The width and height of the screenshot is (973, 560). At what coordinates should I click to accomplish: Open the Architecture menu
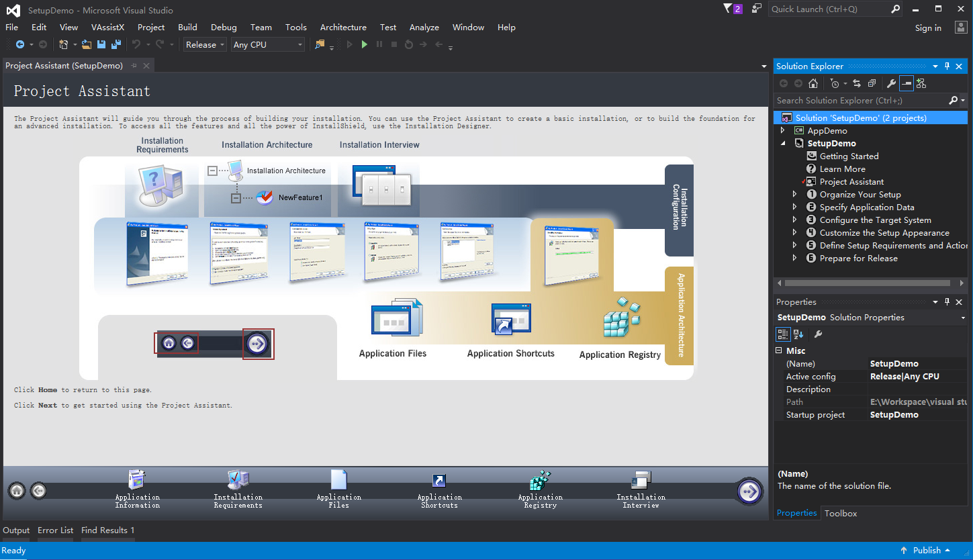(343, 28)
